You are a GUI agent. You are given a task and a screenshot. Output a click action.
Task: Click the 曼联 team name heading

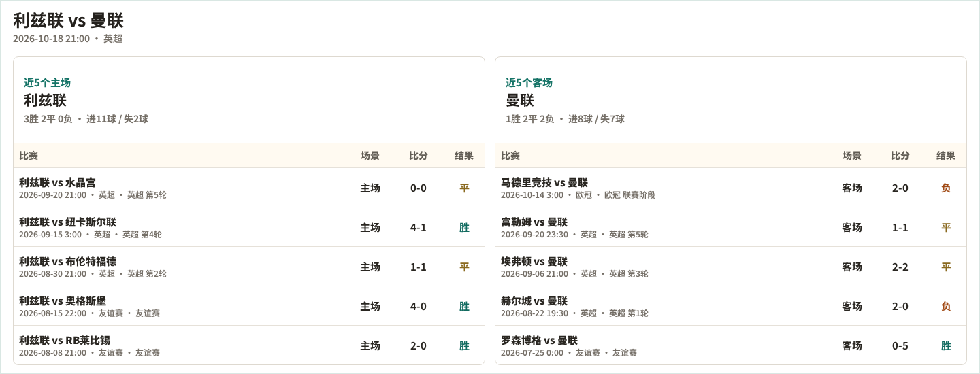pyautogui.click(x=520, y=100)
